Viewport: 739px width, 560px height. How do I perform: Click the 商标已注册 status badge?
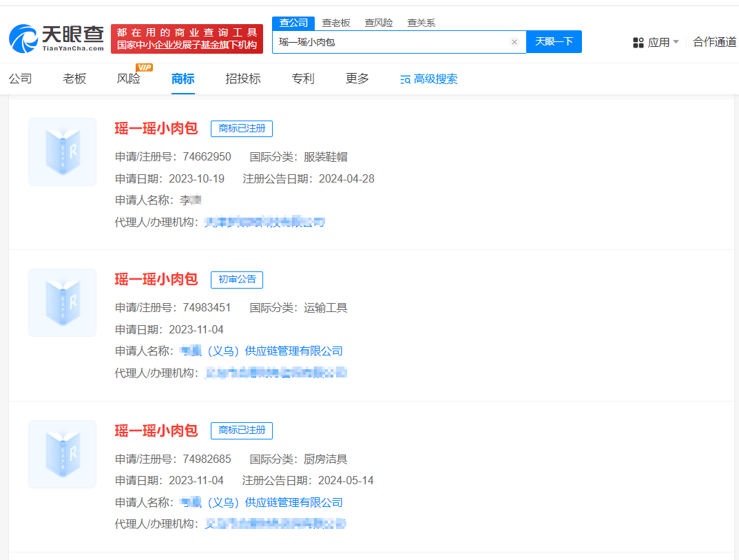(x=241, y=128)
